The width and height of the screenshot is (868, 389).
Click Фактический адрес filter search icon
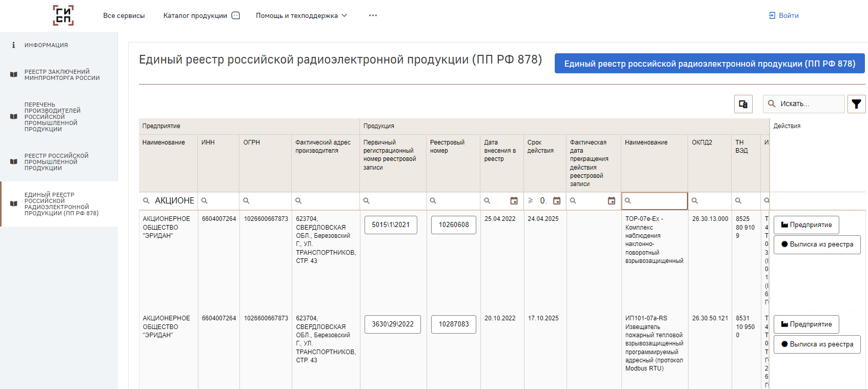pos(298,201)
